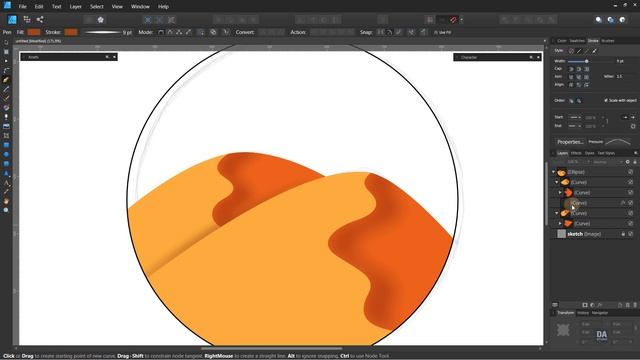The width and height of the screenshot is (640, 360).
Task: Click the Mitre value input field
Action: pyautogui.click(x=625, y=76)
